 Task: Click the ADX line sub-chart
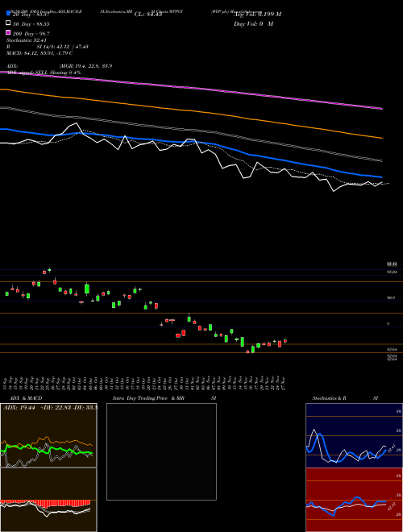[48, 435]
